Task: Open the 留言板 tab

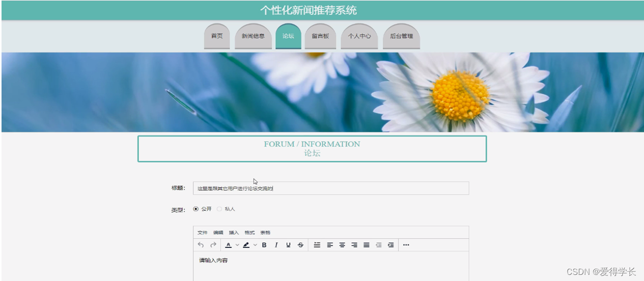Action: (x=320, y=36)
